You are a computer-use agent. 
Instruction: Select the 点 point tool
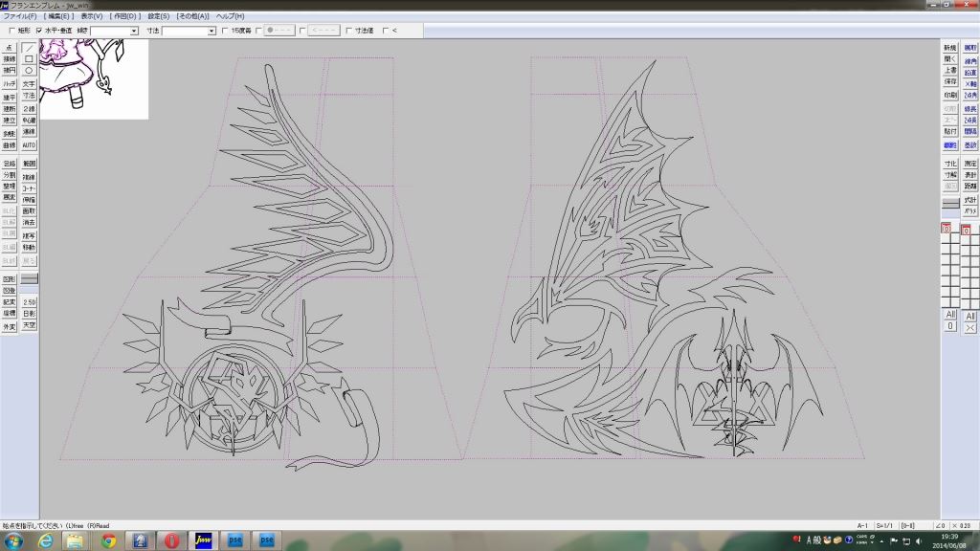pyautogui.click(x=9, y=48)
